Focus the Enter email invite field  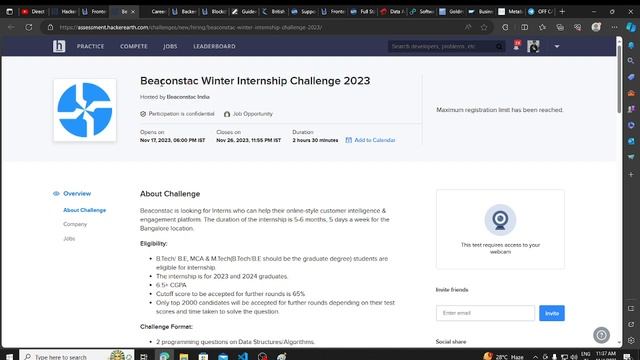tap(485, 313)
